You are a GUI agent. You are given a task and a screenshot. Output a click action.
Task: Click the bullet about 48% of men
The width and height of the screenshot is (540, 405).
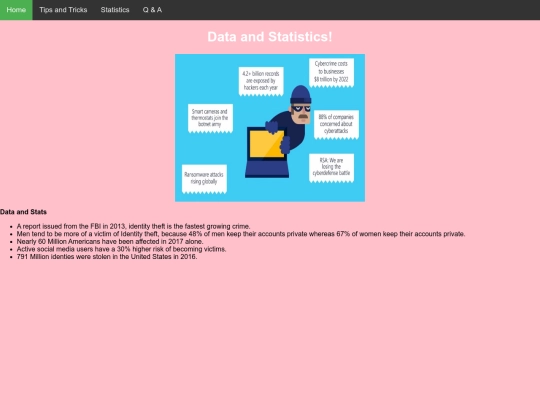point(241,234)
